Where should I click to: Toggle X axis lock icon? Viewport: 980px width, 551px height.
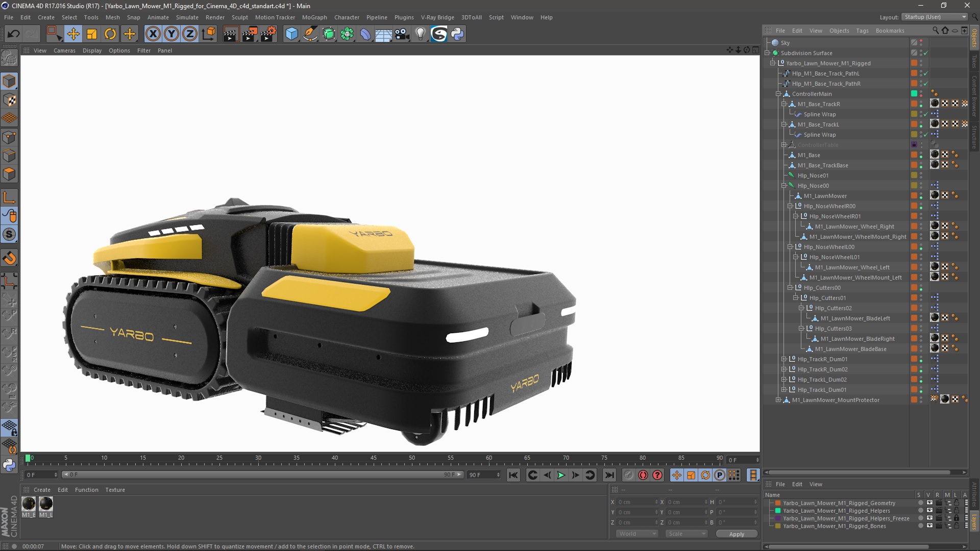(x=153, y=34)
